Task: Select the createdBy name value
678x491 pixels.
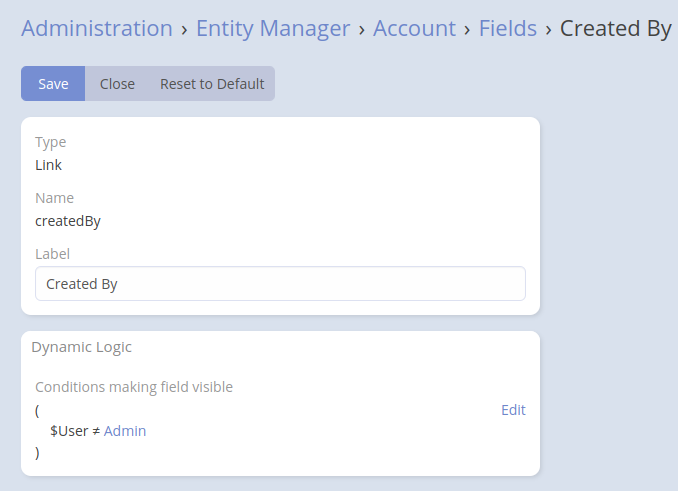Action: coord(68,221)
